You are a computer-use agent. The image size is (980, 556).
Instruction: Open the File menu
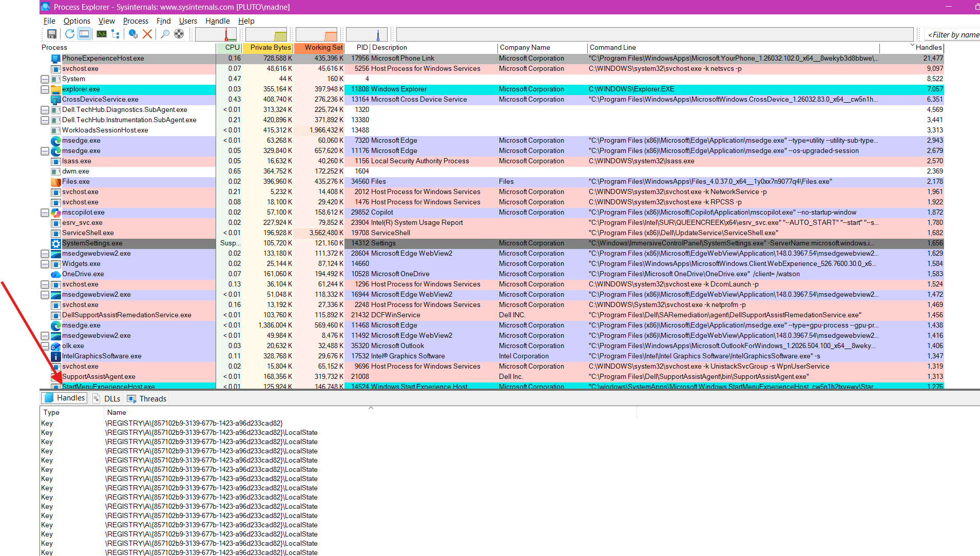[49, 21]
